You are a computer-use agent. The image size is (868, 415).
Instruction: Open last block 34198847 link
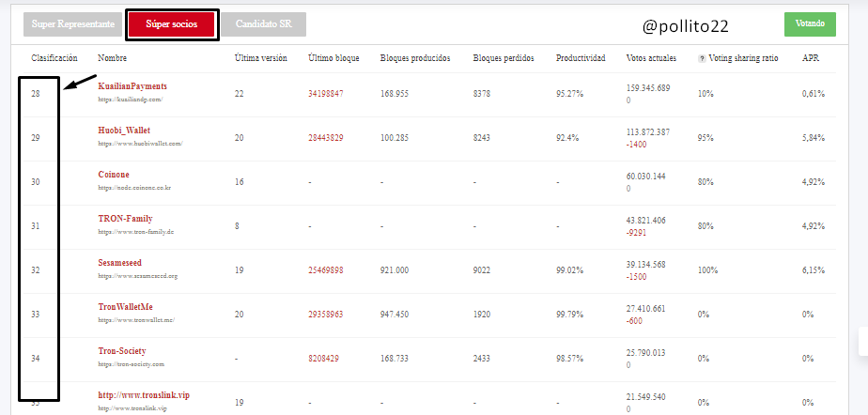(325, 94)
